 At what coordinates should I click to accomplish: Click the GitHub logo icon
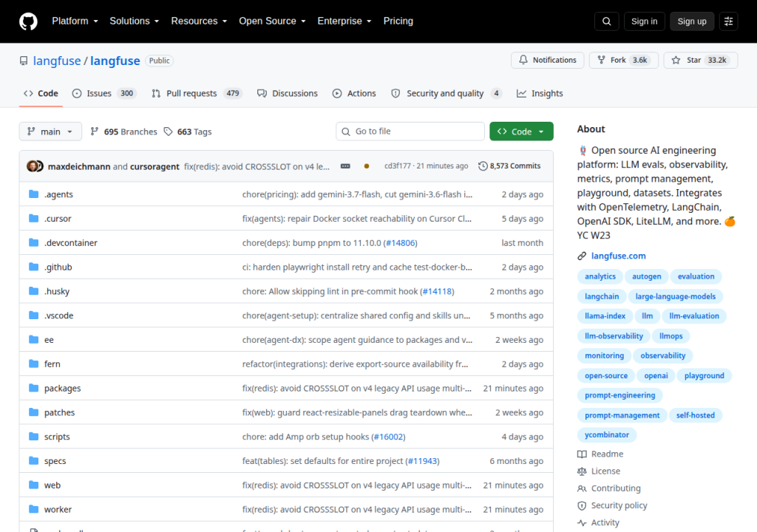[x=28, y=21]
